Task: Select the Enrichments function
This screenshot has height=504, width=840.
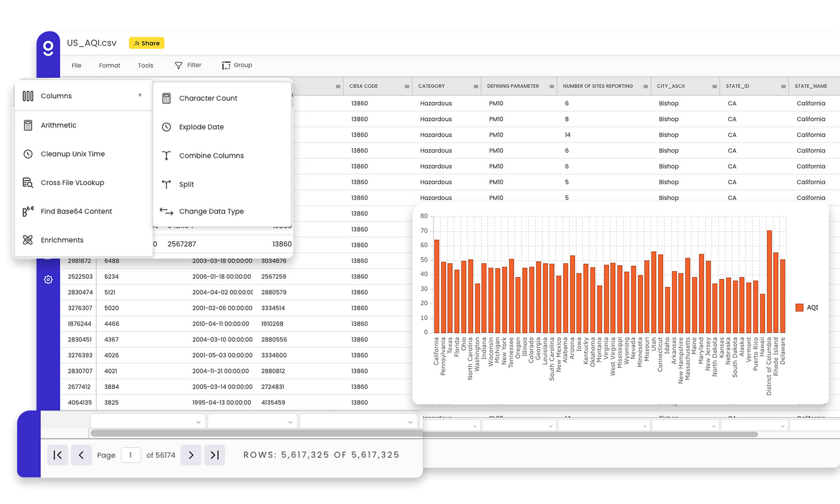Action: click(62, 240)
